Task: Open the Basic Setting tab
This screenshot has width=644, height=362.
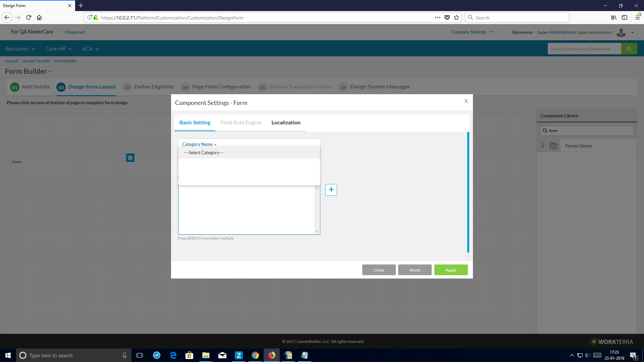Action: [x=195, y=123]
